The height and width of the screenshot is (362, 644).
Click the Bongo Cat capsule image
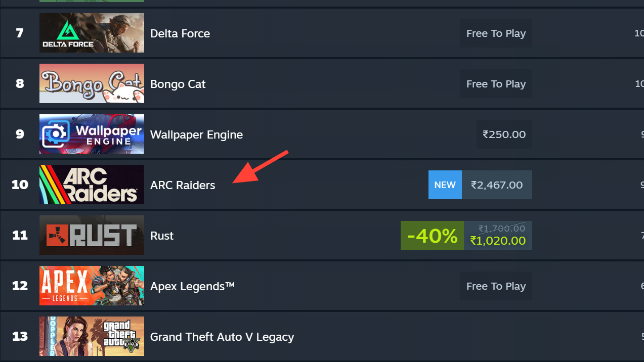[92, 83]
